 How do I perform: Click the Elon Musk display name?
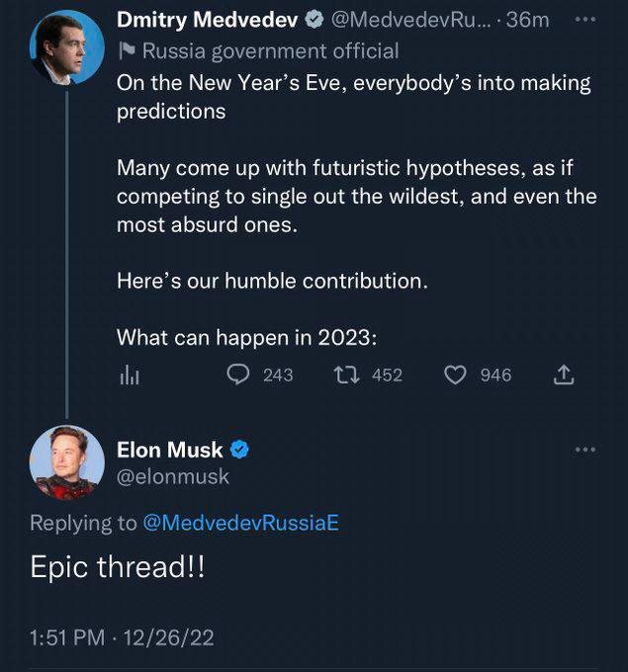click(x=170, y=450)
